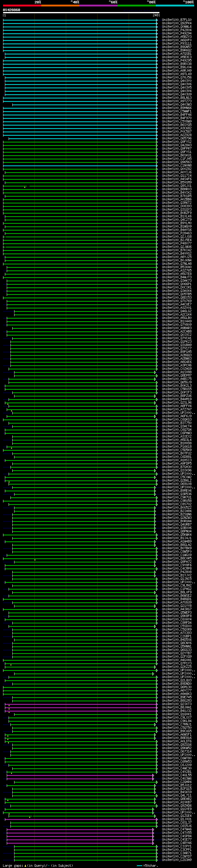
Task: Select hit label UniRef100_B8C0R5
Action: (x=177, y=558)
